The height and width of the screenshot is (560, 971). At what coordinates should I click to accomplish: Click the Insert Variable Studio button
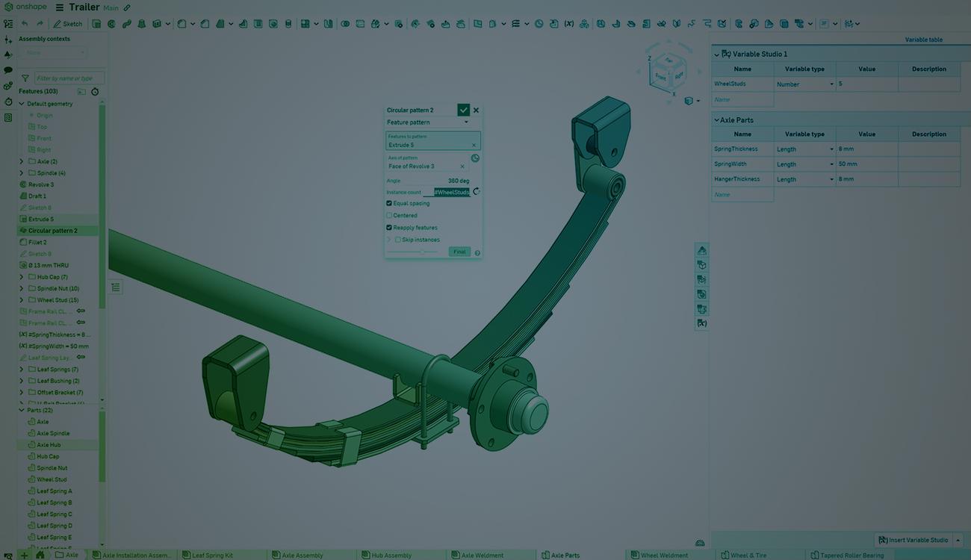(913, 539)
